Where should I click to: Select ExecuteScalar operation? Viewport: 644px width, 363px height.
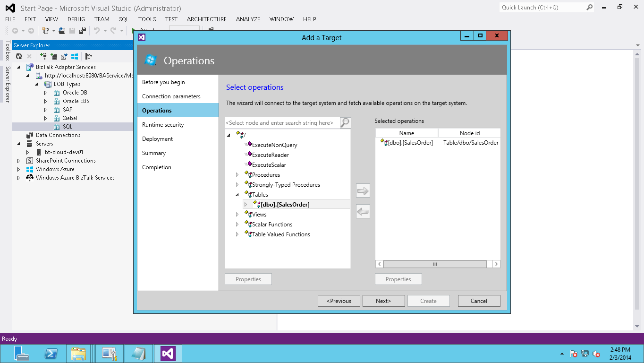coord(269,165)
